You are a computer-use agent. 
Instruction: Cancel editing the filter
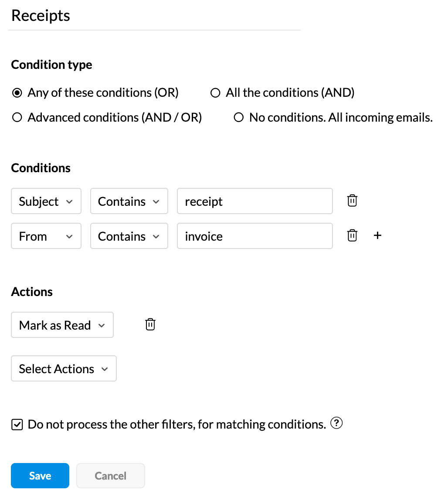click(x=111, y=476)
